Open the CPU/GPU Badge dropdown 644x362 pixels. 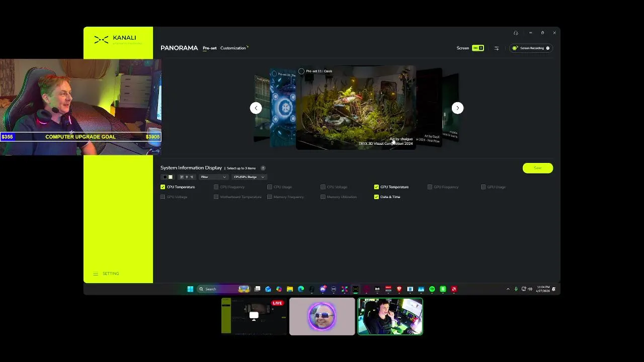click(249, 177)
